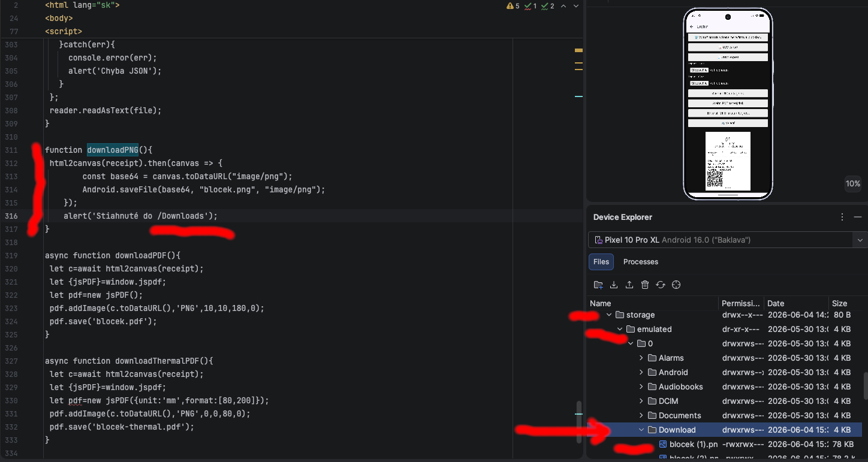Click the blocek (1).png image file icon
Image resolution: width=868 pixels, height=462 pixels.
click(x=663, y=444)
